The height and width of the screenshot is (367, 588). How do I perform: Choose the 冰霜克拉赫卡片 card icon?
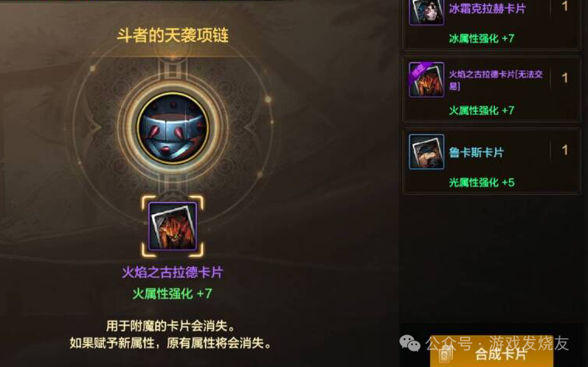[427, 12]
